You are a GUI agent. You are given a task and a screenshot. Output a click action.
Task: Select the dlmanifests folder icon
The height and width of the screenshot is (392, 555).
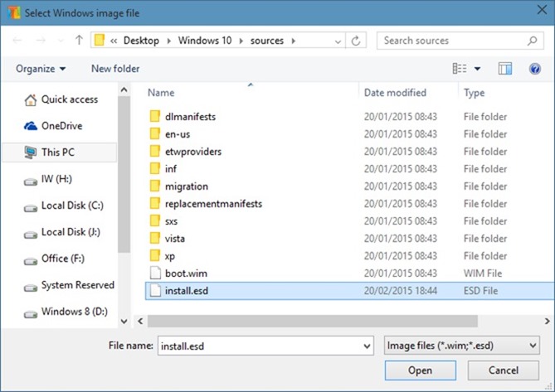click(x=154, y=116)
